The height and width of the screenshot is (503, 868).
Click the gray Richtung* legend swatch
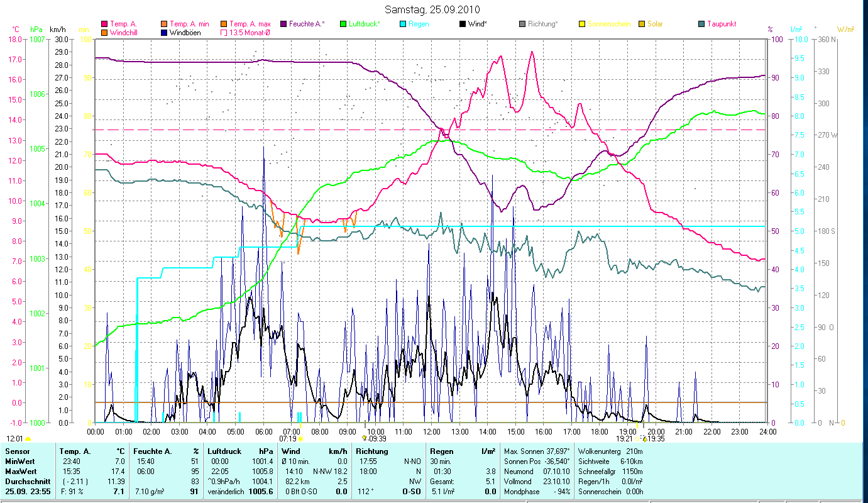pyautogui.click(x=522, y=24)
